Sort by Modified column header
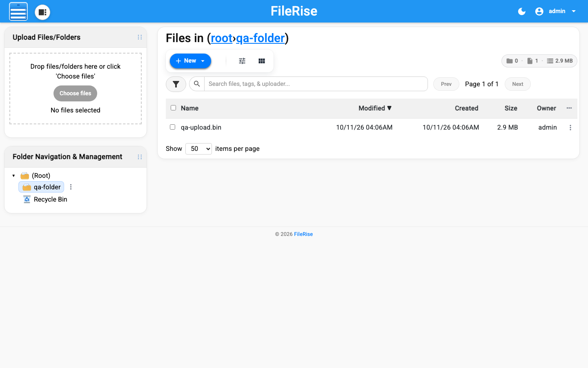This screenshot has height=368, width=588. tap(375, 108)
